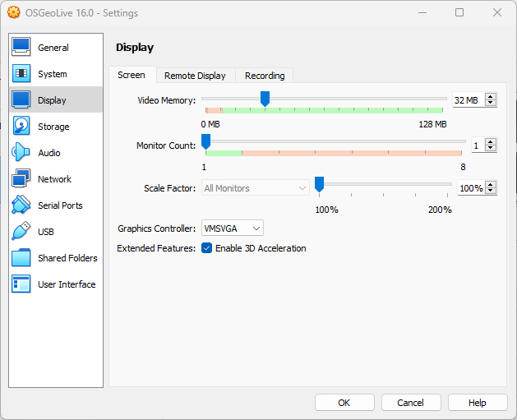This screenshot has height=420, width=517.
Task: Select Shared Folders label
Action: pyautogui.click(x=67, y=258)
